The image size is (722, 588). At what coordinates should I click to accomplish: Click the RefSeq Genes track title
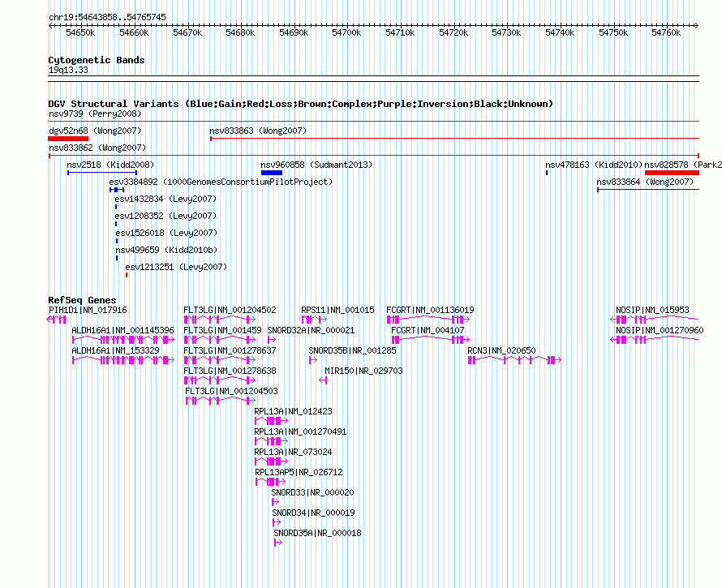pyautogui.click(x=83, y=300)
